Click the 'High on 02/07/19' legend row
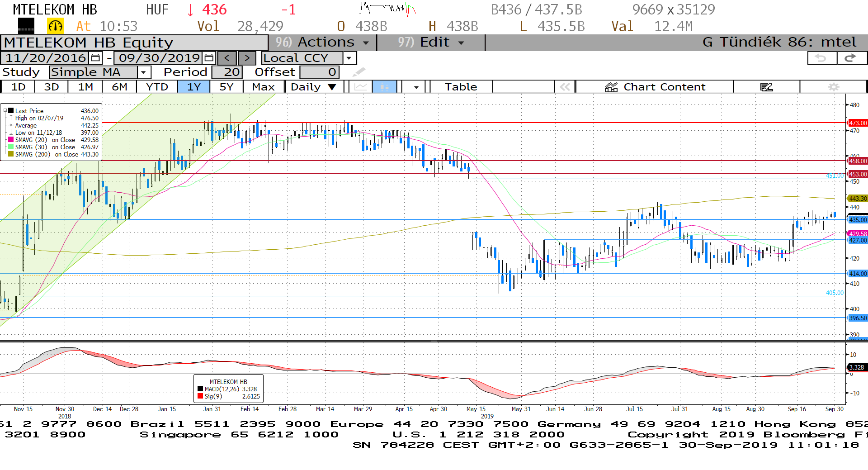 [x=53, y=118]
